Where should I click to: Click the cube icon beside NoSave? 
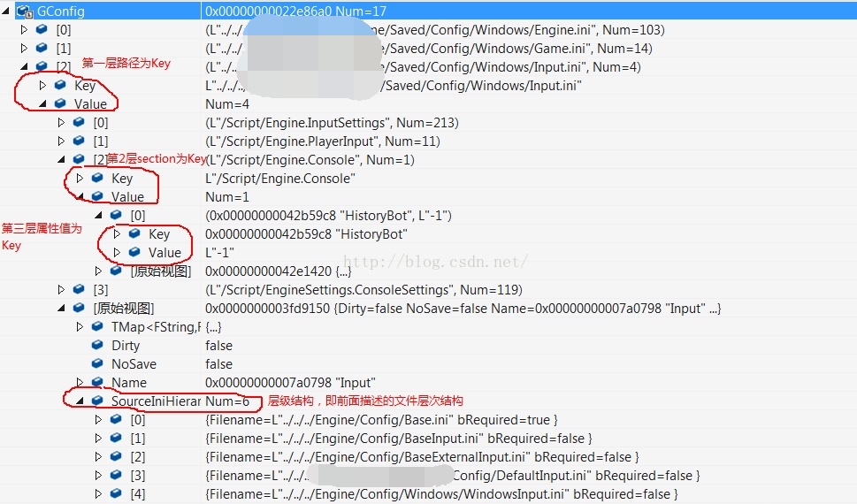(x=98, y=363)
